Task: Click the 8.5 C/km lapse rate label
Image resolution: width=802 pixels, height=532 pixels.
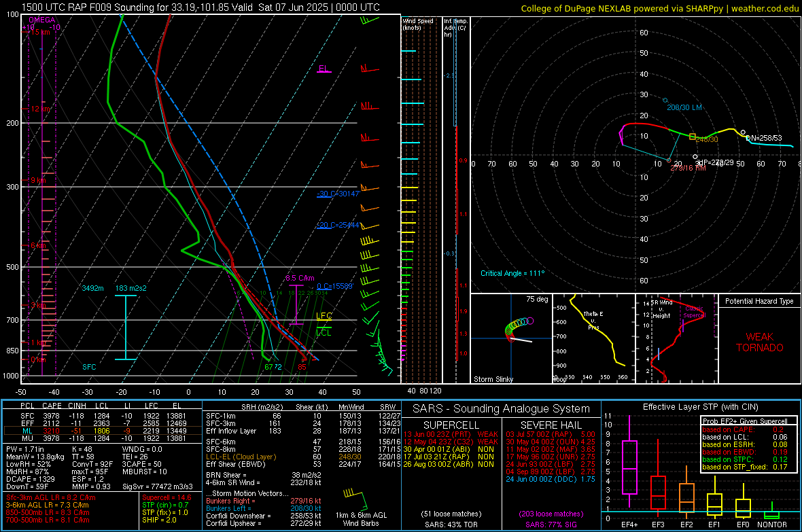Action: pos(300,279)
